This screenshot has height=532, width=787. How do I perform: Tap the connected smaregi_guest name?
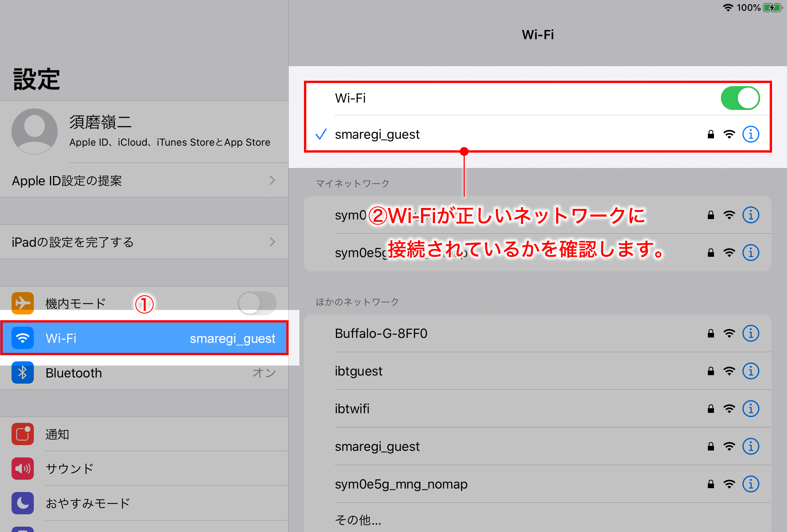click(x=377, y=135)
